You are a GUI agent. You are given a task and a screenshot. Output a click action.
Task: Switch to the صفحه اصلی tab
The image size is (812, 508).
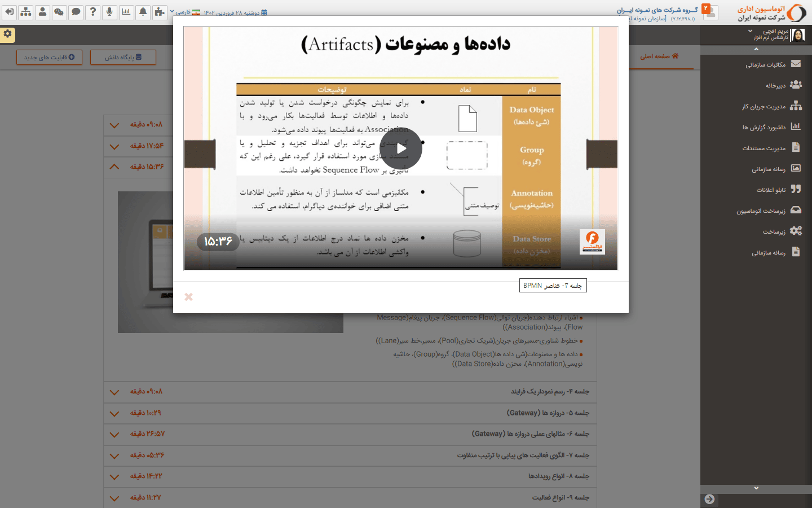[659, 56]
